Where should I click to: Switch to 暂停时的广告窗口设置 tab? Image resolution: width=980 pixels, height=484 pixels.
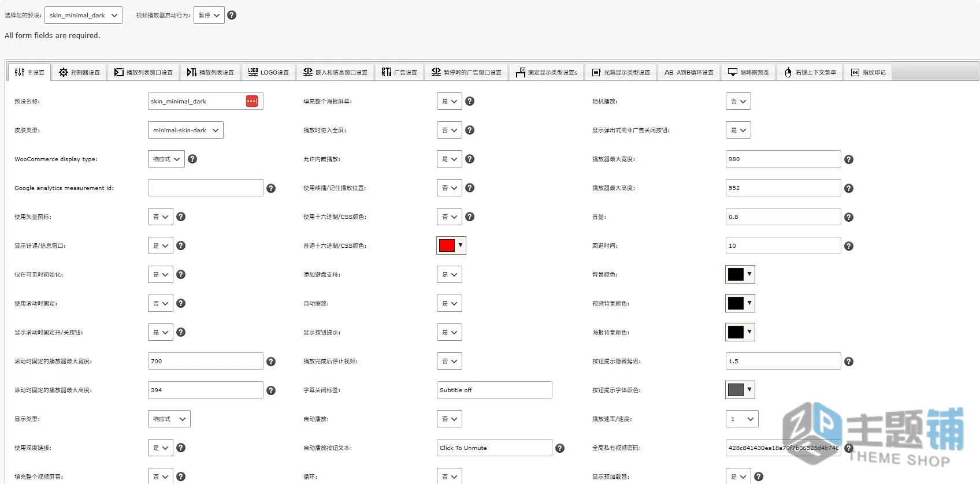coord(466,72)
